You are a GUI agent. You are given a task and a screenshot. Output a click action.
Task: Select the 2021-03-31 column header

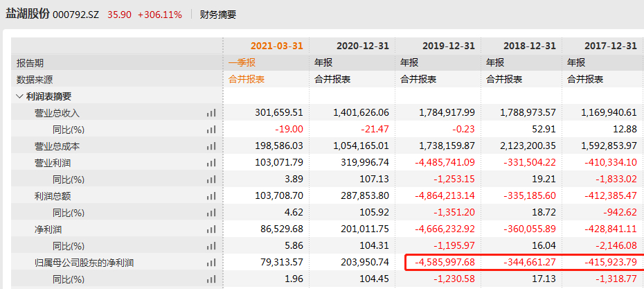277,46
